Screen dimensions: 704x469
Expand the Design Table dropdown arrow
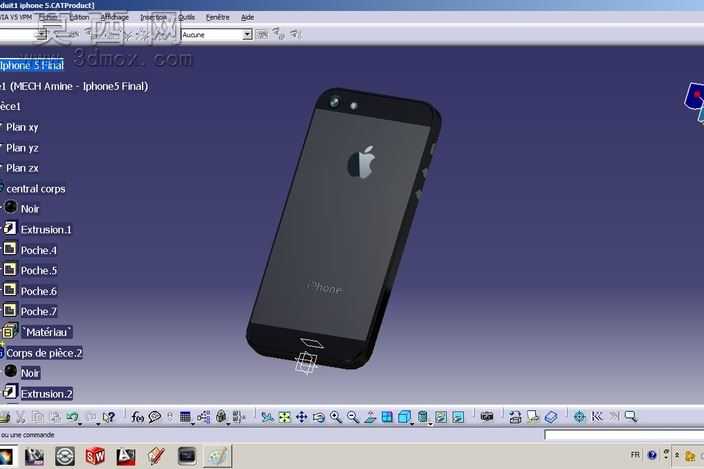coord(193,424)
